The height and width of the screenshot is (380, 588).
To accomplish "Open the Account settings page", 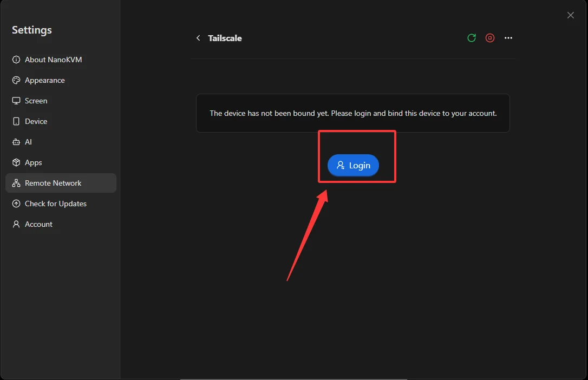I will click(61, 224).
